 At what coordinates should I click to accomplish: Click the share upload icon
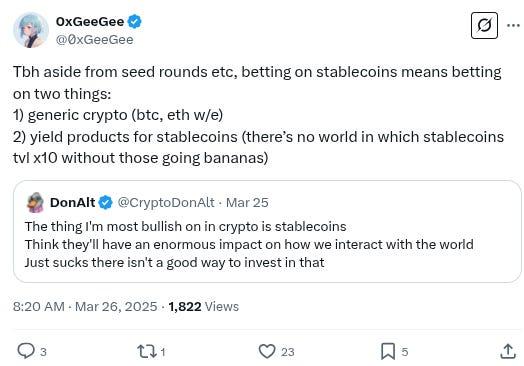(508, 351)
